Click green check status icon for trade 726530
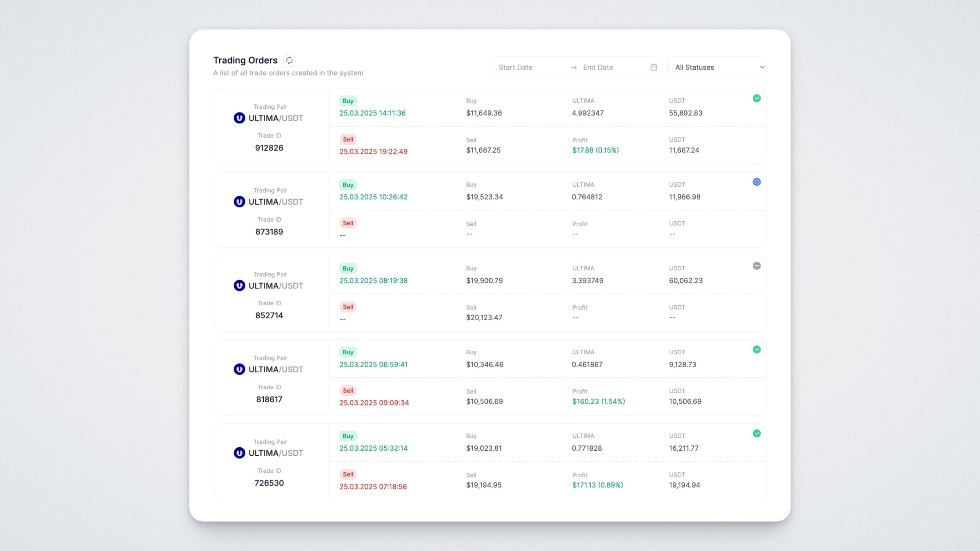This screenshot has width=980, height=551. [756, 433]
